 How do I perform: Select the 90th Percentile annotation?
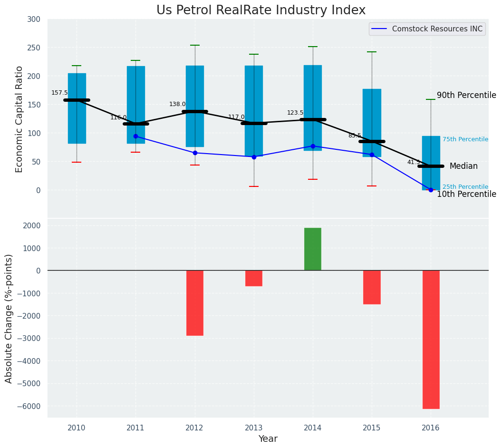coord(466,96)
